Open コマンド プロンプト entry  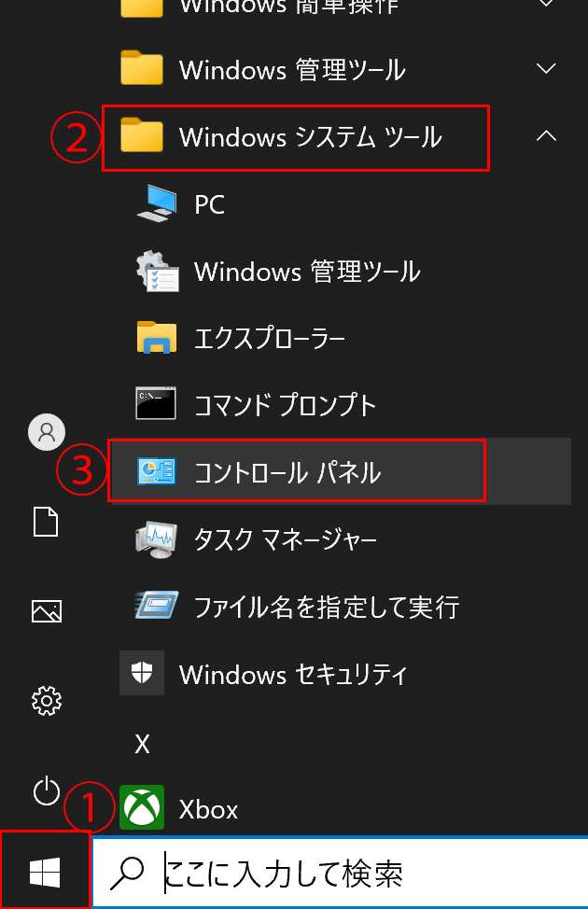[x=286, y=405]
